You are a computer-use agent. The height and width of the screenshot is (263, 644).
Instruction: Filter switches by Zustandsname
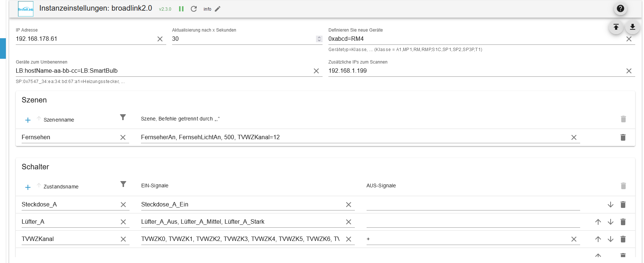coord(123,184)
